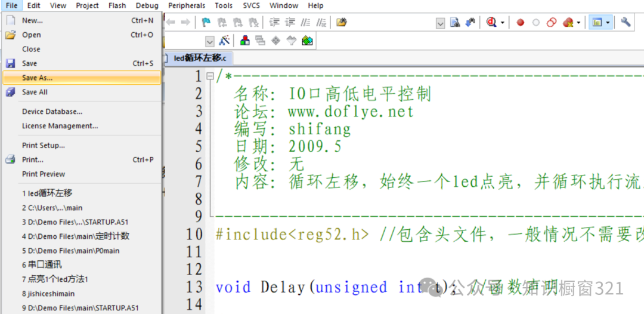Click the Indent selection toolbar icon
644x314 pixels.
coord(275,22)
